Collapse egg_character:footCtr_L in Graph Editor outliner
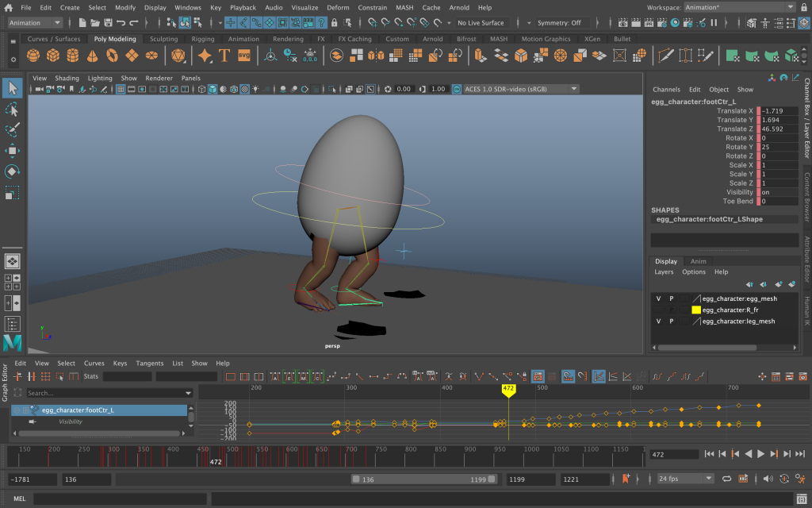This screenshot has height=508, width=812. pyautogui.click(x=17, y=410)
